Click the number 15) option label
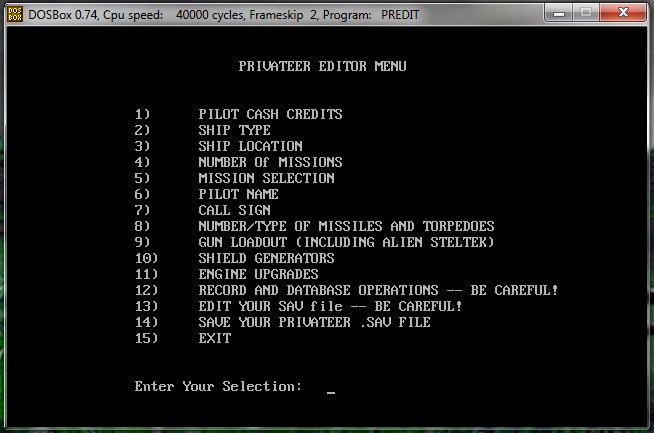The image size is (654, 433). pos(146,338)
